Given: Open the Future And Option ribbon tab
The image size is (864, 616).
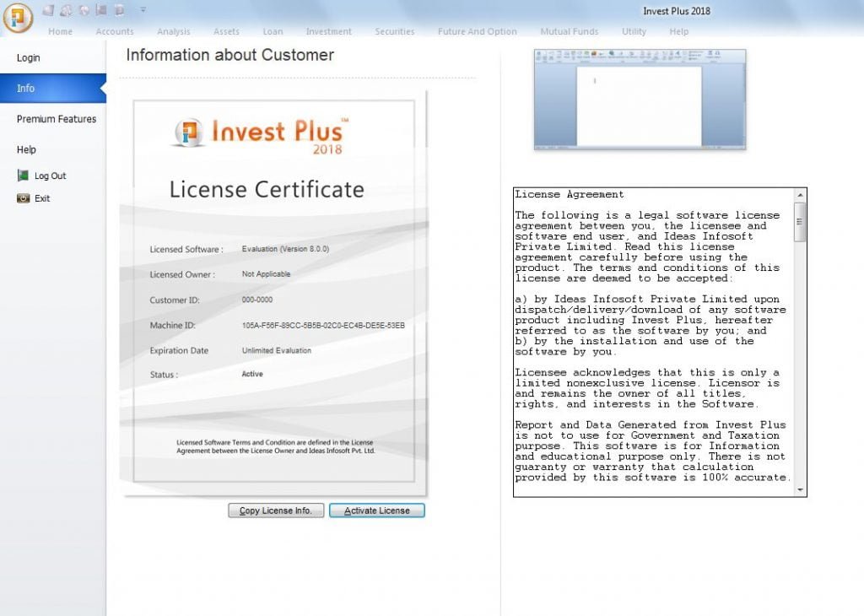Looking at the screenshot, I should 478,31.
